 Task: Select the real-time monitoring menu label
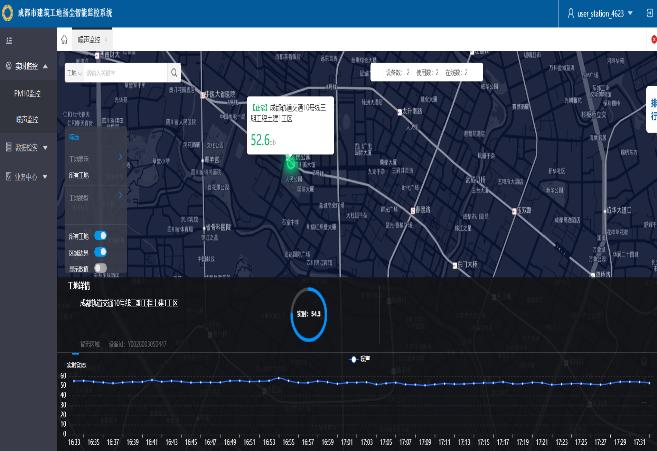[x=26, y=66]
